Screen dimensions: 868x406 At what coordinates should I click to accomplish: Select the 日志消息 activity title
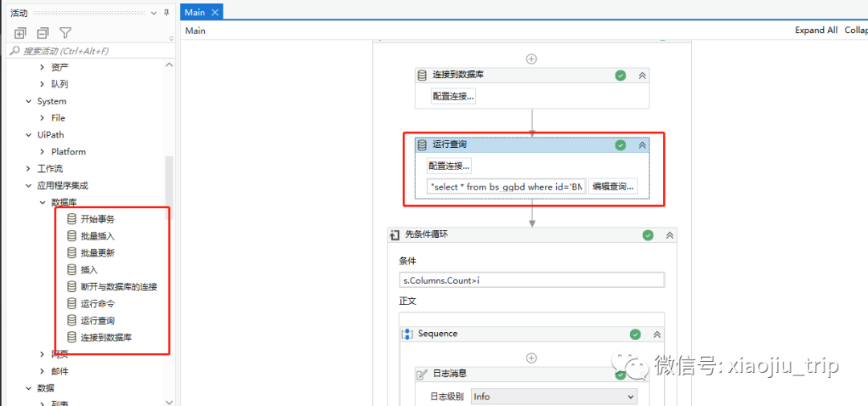click(449, 374)
